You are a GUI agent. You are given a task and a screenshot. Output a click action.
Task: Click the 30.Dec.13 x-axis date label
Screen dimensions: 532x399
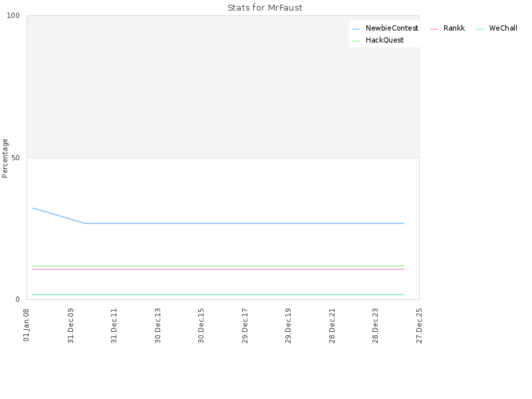click(158, 325)
